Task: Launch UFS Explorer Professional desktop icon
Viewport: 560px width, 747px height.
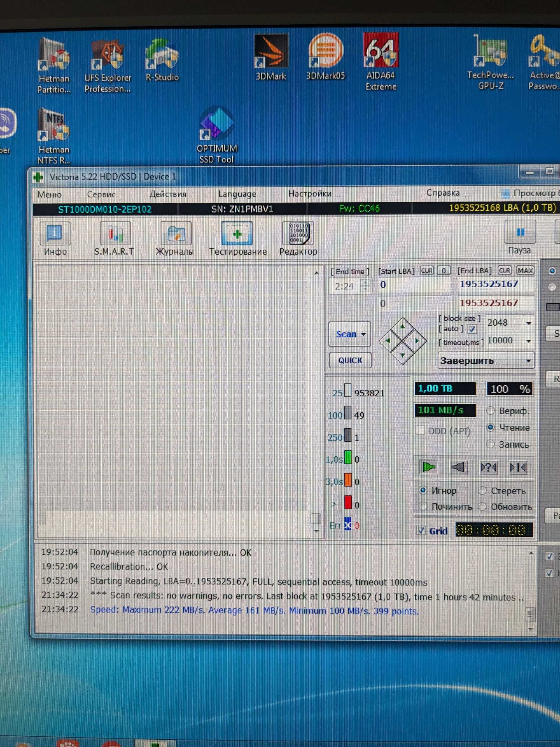Action: [107, 66]
